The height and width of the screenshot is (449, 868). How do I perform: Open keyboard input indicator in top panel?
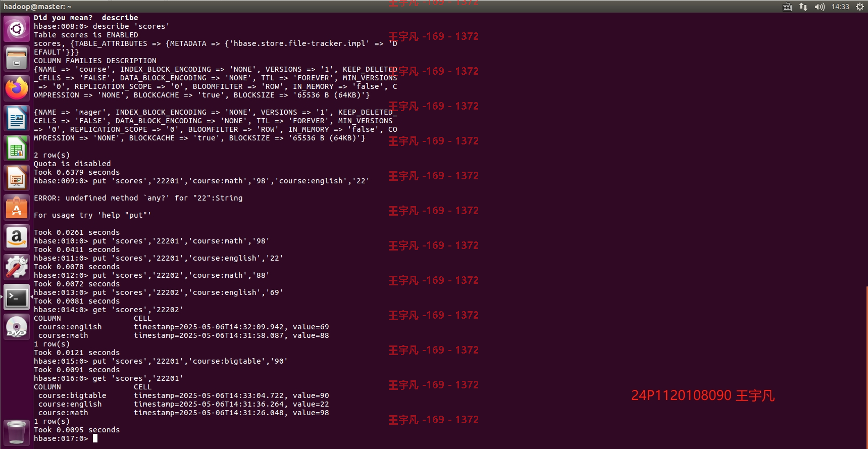point(787,7)
